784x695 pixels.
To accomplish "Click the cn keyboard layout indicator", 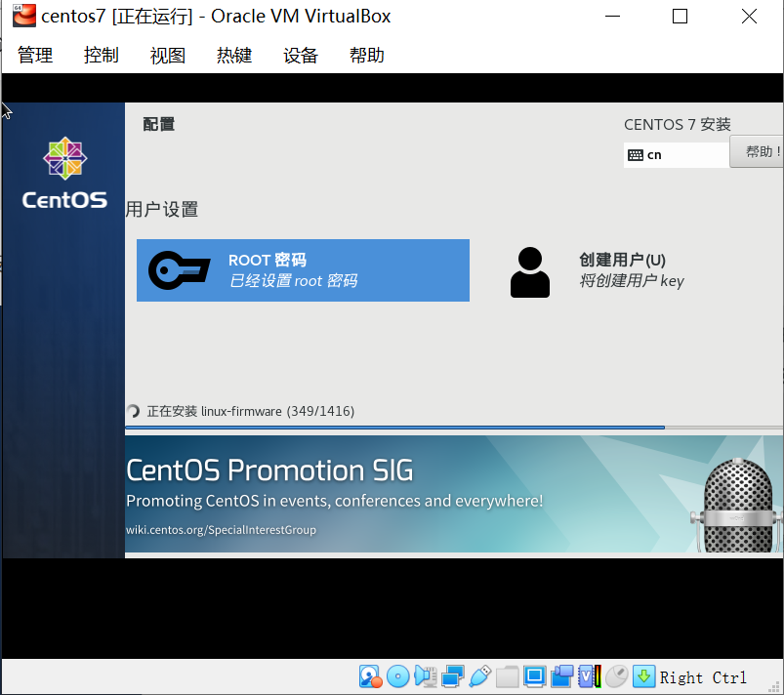I will [676, 155].
